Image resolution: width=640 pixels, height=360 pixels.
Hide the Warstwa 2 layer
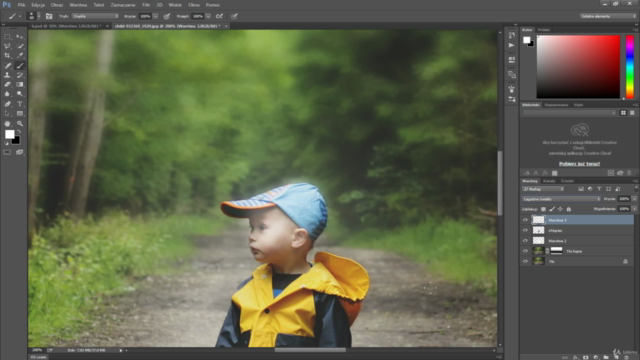point(525,241)
